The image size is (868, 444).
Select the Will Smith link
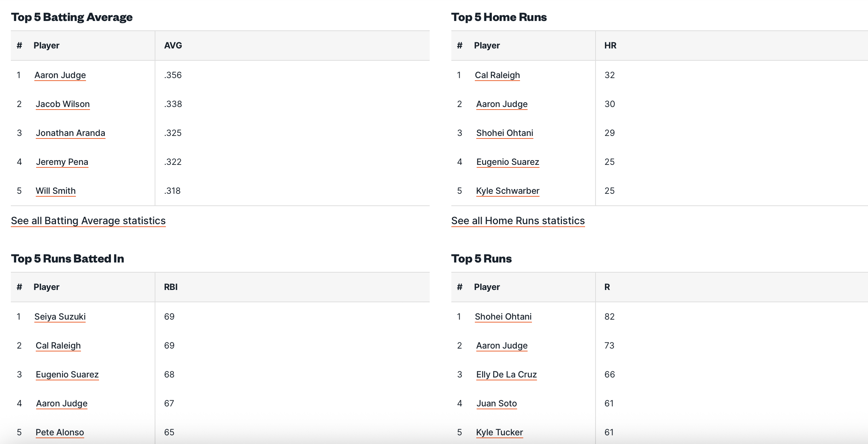tap(56, 191)
